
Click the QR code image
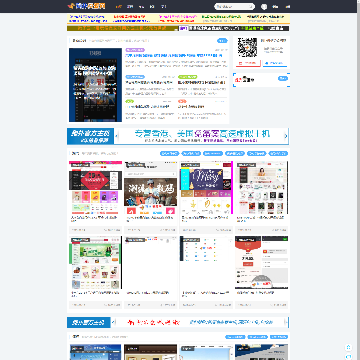coord(247,47)
